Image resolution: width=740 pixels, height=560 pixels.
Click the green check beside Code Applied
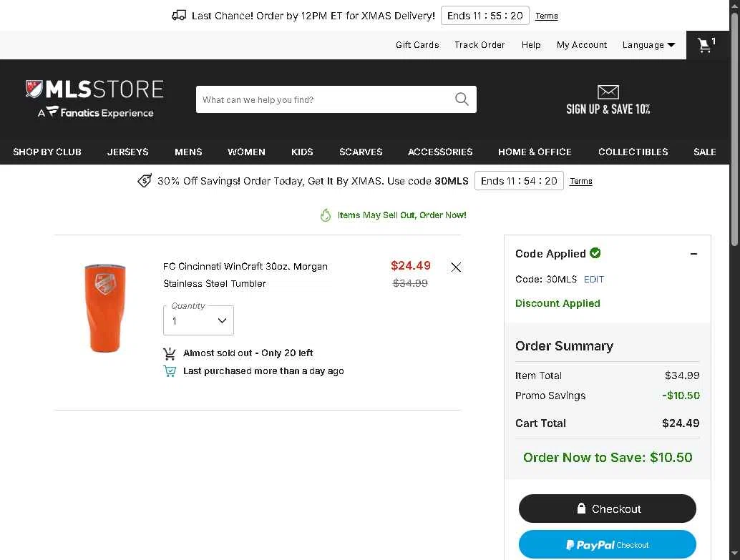(595, 253)
